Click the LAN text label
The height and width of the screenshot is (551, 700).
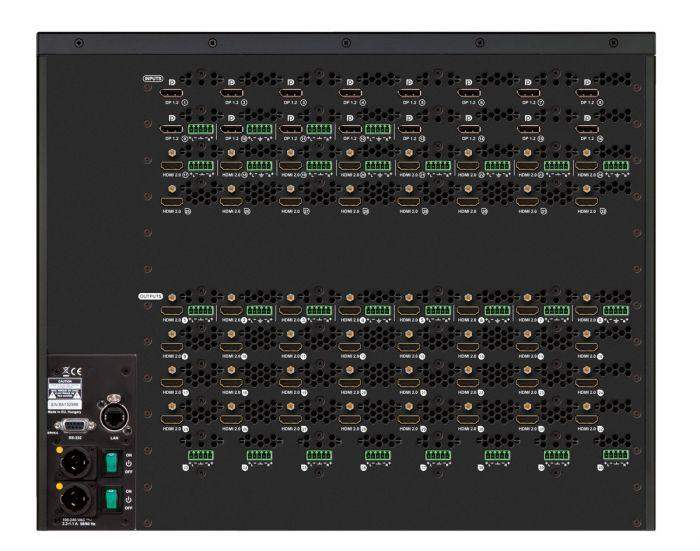tap(114, 438)
